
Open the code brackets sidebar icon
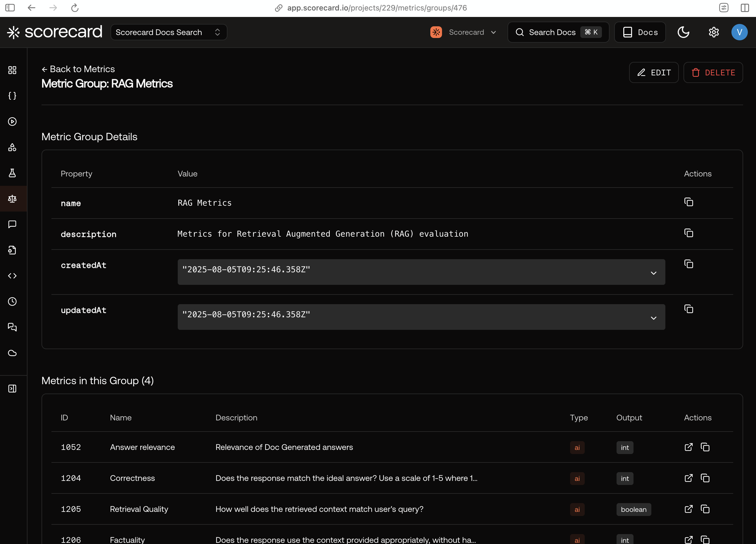click(x=12, y=276)
